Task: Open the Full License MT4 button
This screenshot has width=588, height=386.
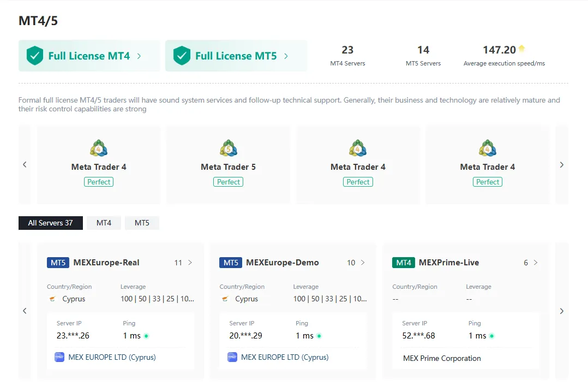Action: pos(89,56)
